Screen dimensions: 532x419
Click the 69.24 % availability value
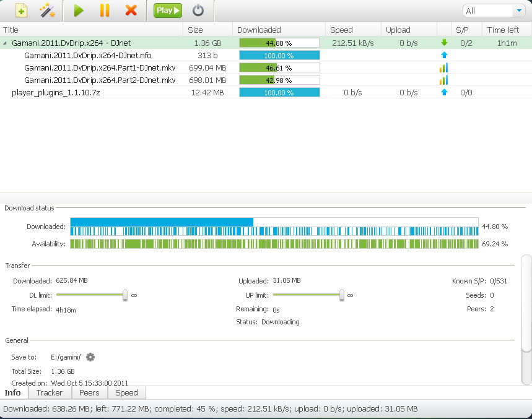495,244
